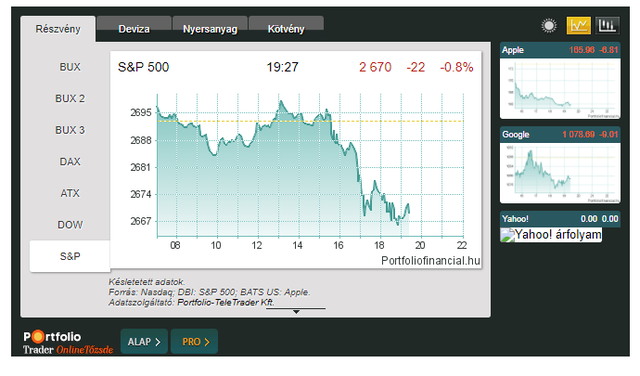Show the DOW index chart
The height and width of the screenshot is (376, 640).
70,225
